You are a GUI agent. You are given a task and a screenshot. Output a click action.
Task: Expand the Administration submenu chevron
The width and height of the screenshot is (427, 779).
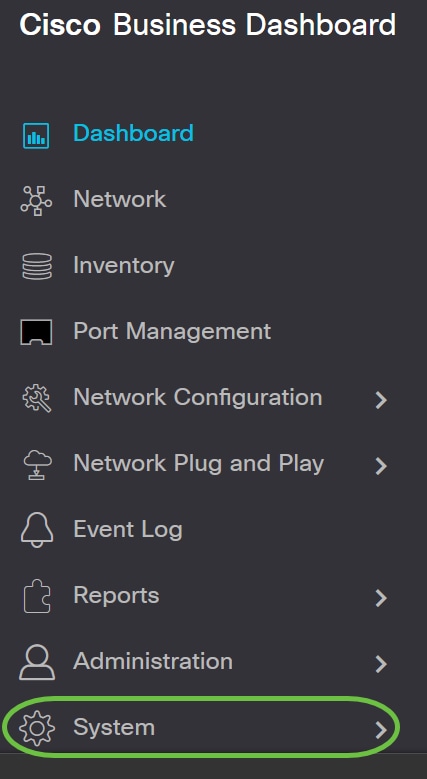coord(381,664)
